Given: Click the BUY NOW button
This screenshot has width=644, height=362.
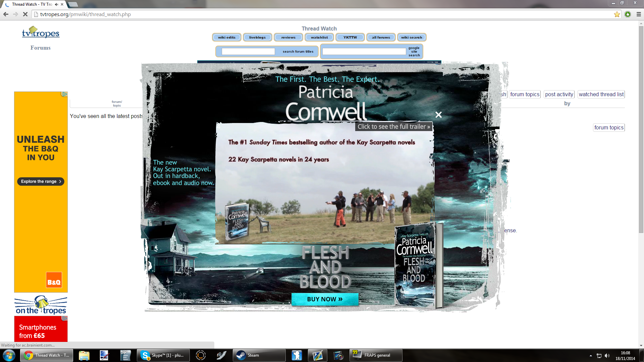Looking at the screenshot, I should (325, 299).
